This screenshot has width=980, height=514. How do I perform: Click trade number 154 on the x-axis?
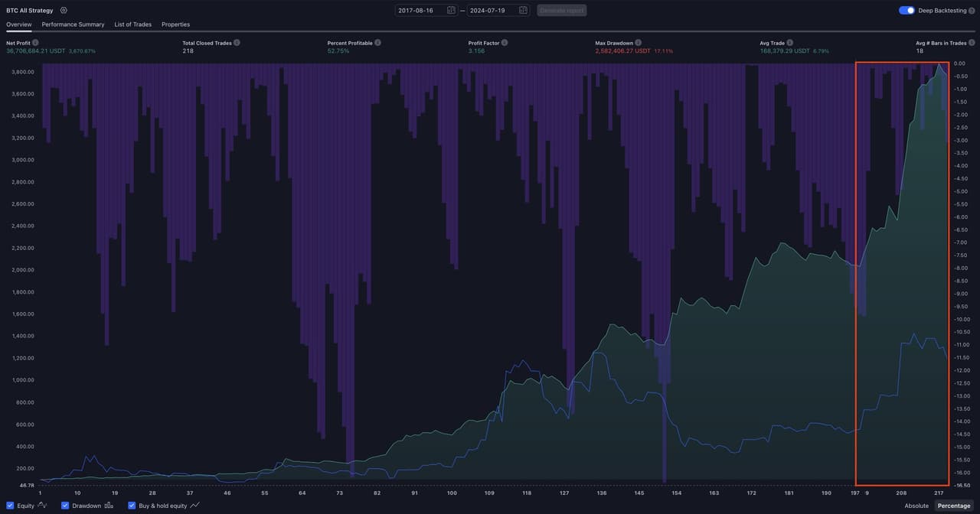pos(677,493)
